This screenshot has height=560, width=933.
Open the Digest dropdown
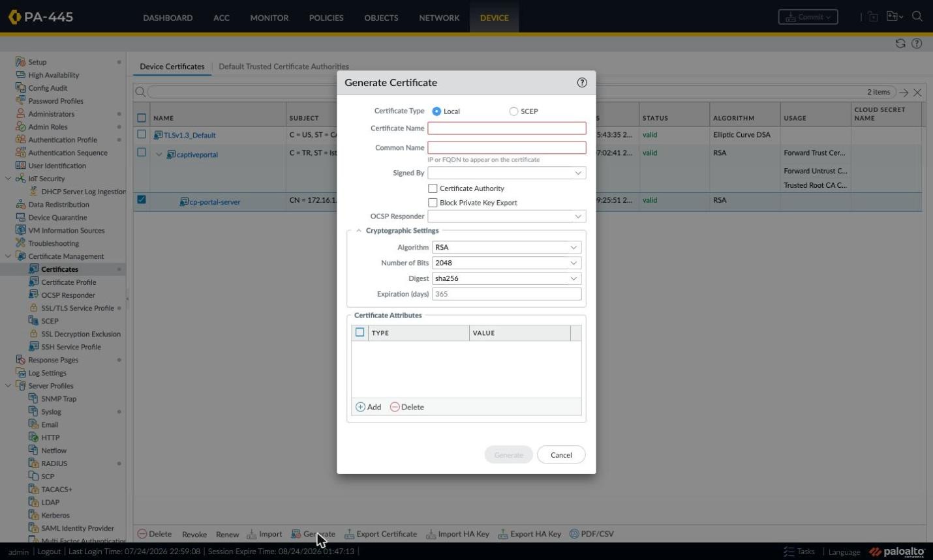pos(574,278)
